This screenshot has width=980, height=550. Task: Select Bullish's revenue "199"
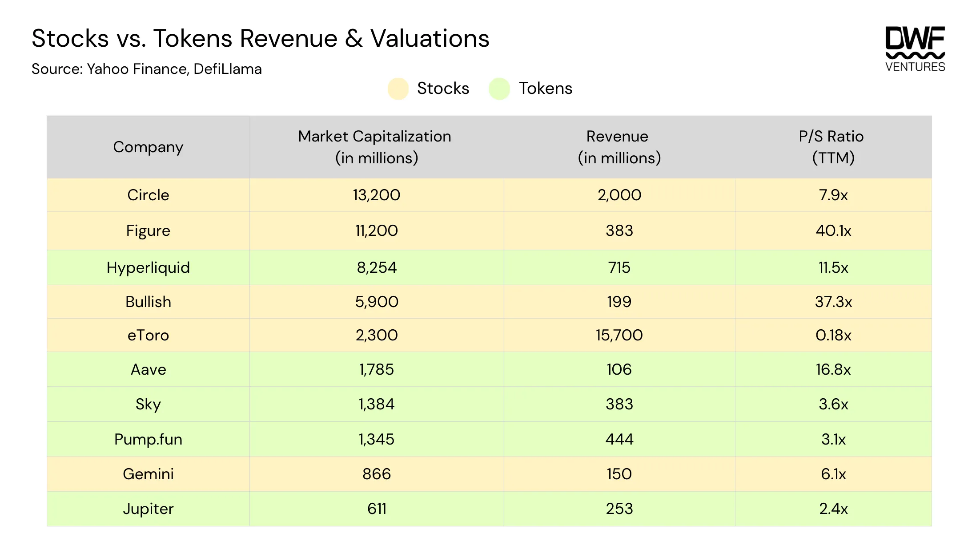point(619,302)
